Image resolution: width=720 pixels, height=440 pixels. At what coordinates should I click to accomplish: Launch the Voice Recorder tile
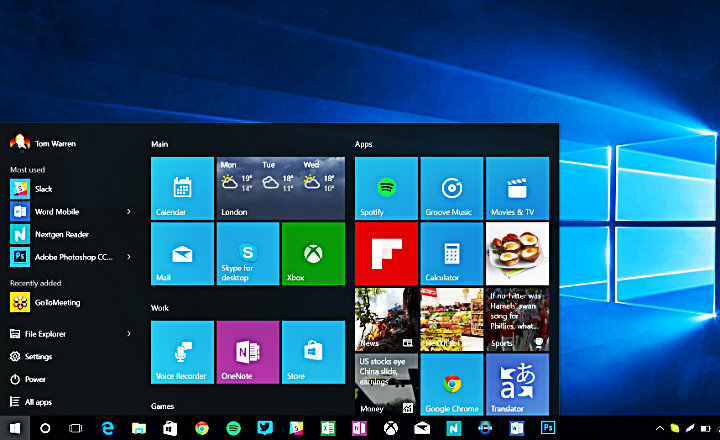tap(182, 352)
